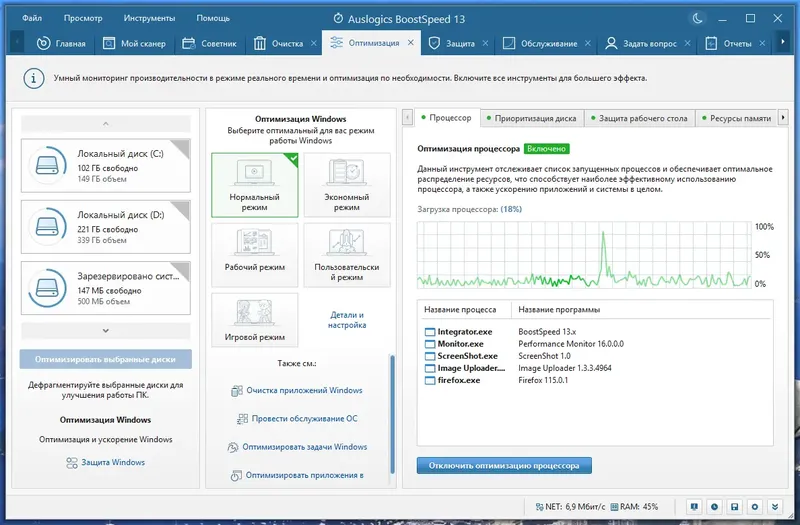This screenshot has height=525, width=800.
Task: Click the RAM usage status indicator
Action: (x=634, y=507)
